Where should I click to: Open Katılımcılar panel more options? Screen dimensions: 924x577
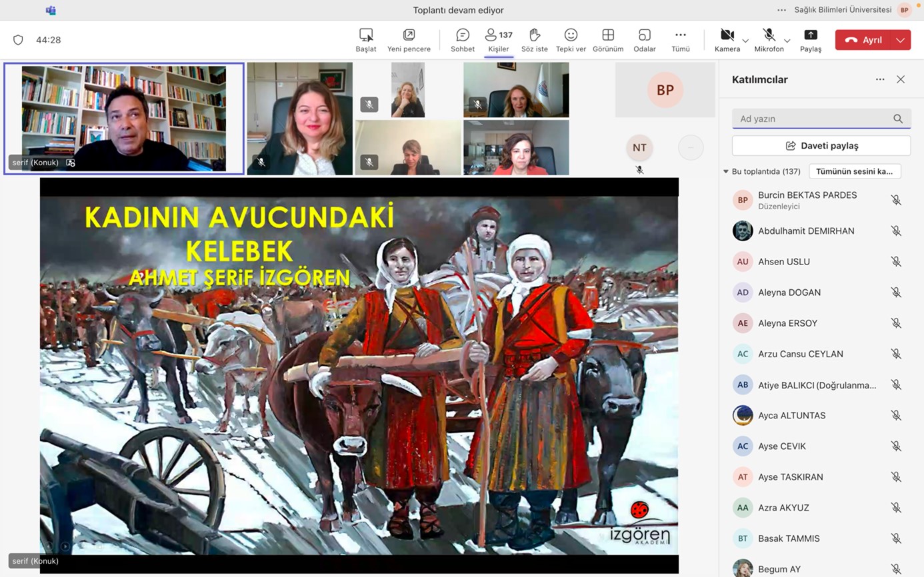pyautogui.click(x=880, y=79)
